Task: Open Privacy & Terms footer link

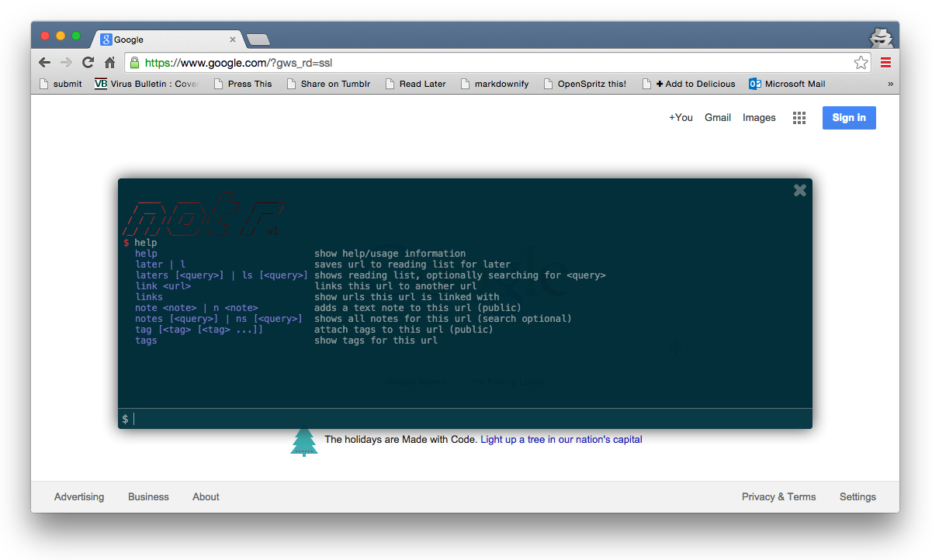Action: tap(778, 497)
